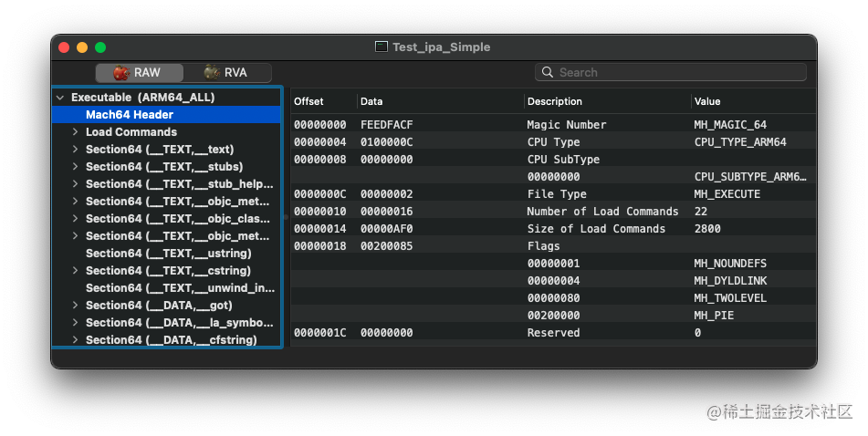Close the Test_ipa_Simple window
This screenshot has width=868, height=436.
click(x=64, y=47)
